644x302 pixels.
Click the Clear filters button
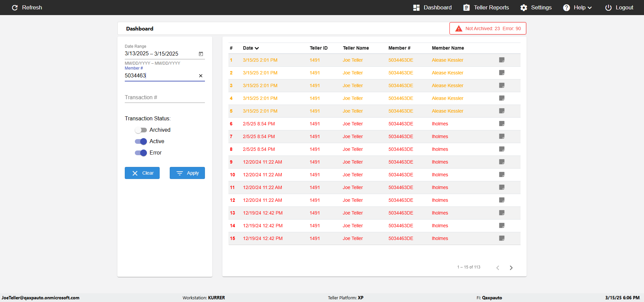(x=142, y=173)
